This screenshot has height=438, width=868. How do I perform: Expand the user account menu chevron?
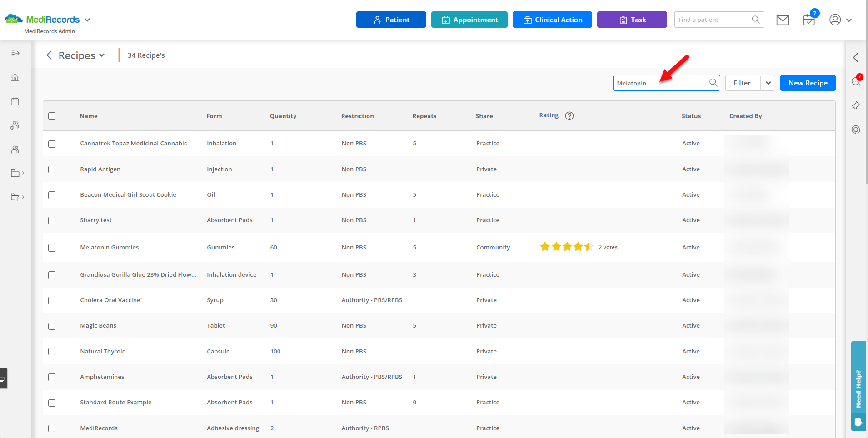click(x=849, y=20)
